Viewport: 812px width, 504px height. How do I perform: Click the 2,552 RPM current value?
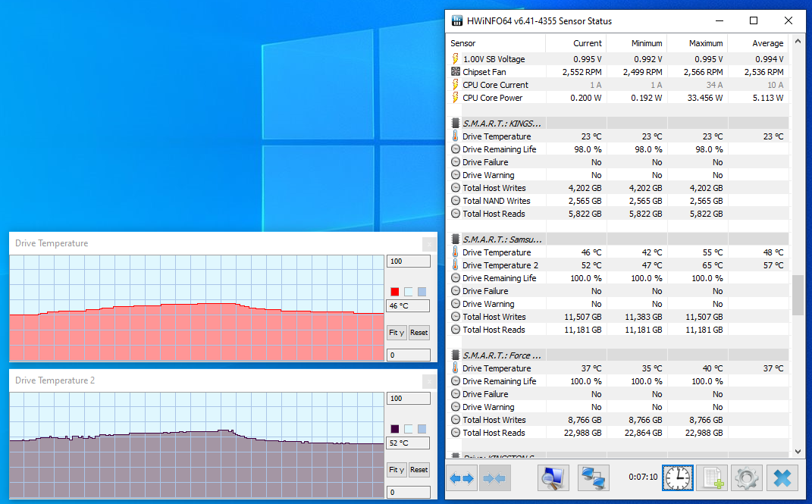(x=582, y=71)
